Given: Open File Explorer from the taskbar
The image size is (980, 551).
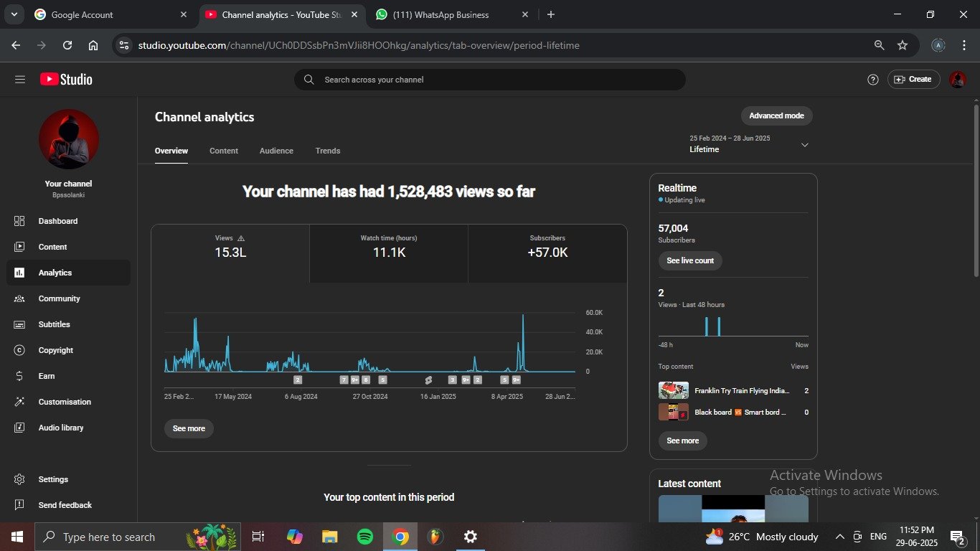Looking at the screenshot, I should [x=329, y=537].
